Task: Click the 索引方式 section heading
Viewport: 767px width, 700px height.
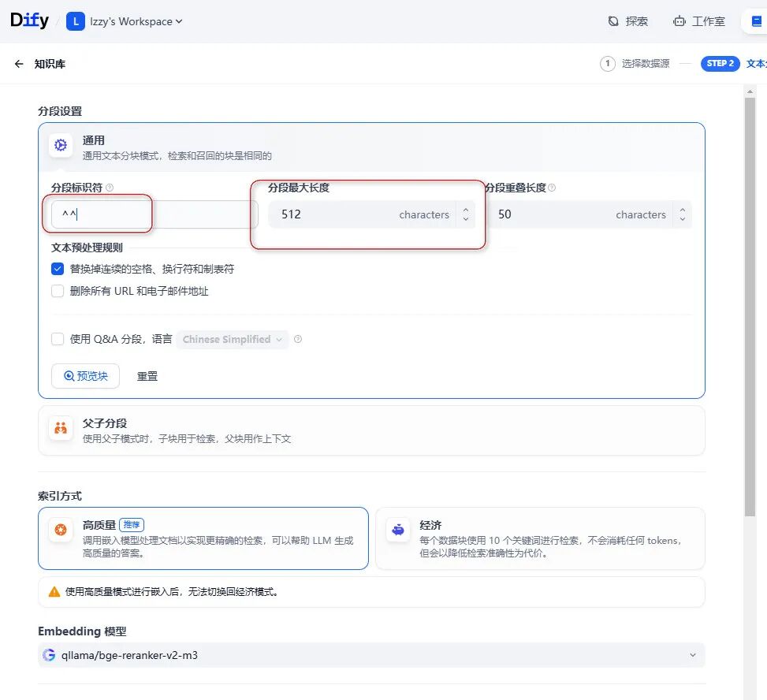Action: (x=60, y=496)
